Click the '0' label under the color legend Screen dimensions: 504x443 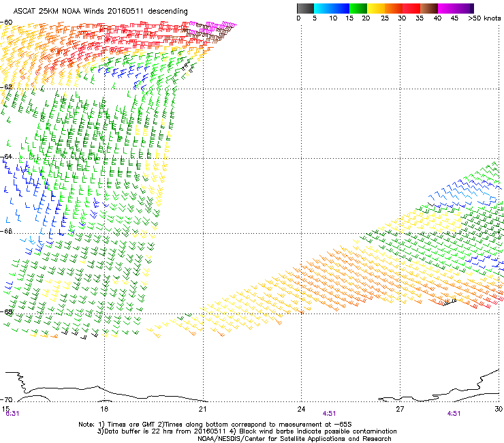tap(298, 18)
